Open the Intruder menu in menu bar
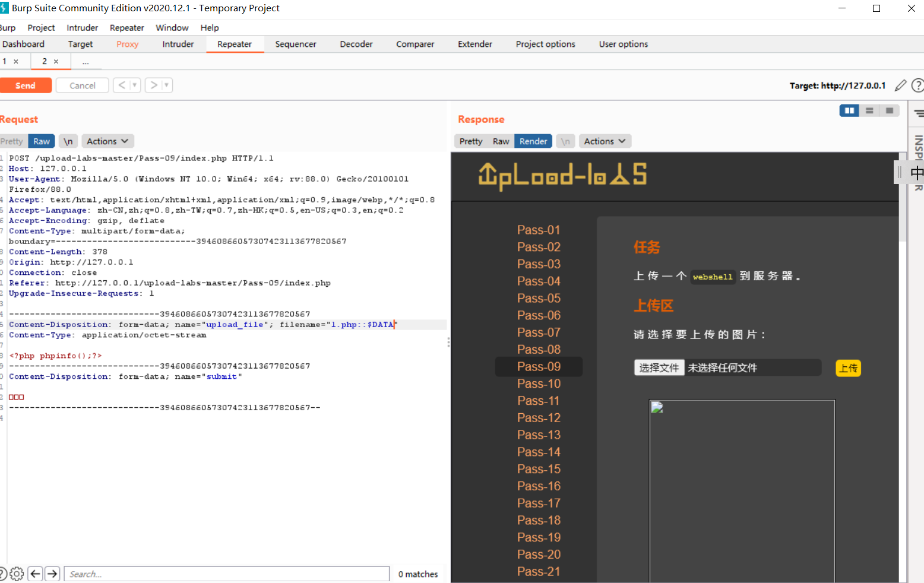This screenshot has height=583, width=924. [82, 27]
